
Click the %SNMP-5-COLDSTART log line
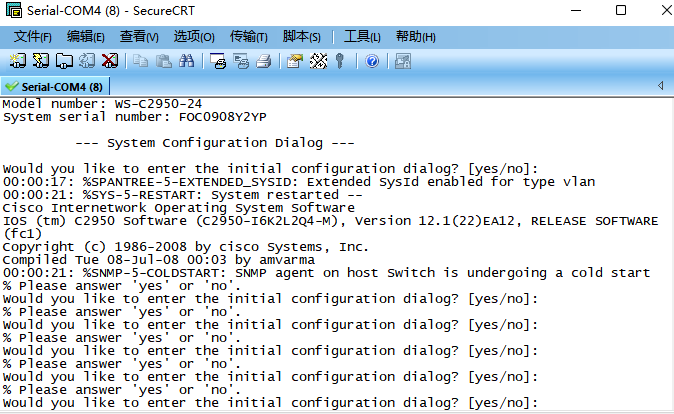click(x=327, y=273)
